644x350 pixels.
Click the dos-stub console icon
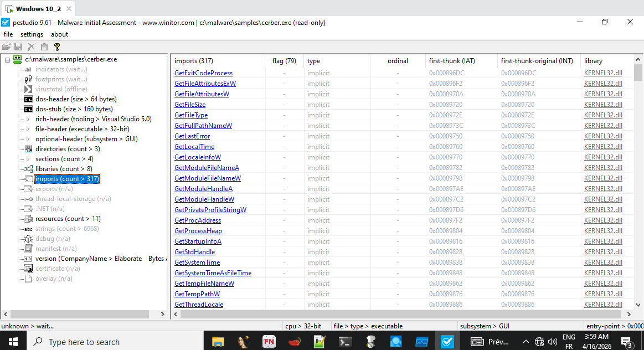pos(28,109)
